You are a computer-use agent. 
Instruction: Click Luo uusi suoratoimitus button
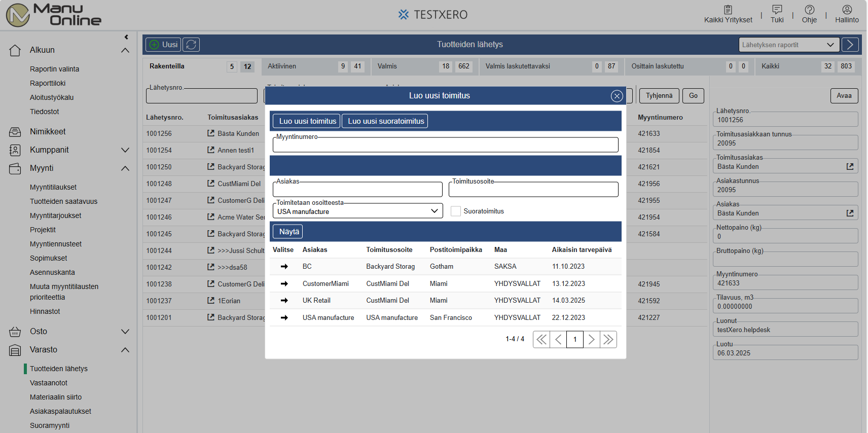coord(385,121)
